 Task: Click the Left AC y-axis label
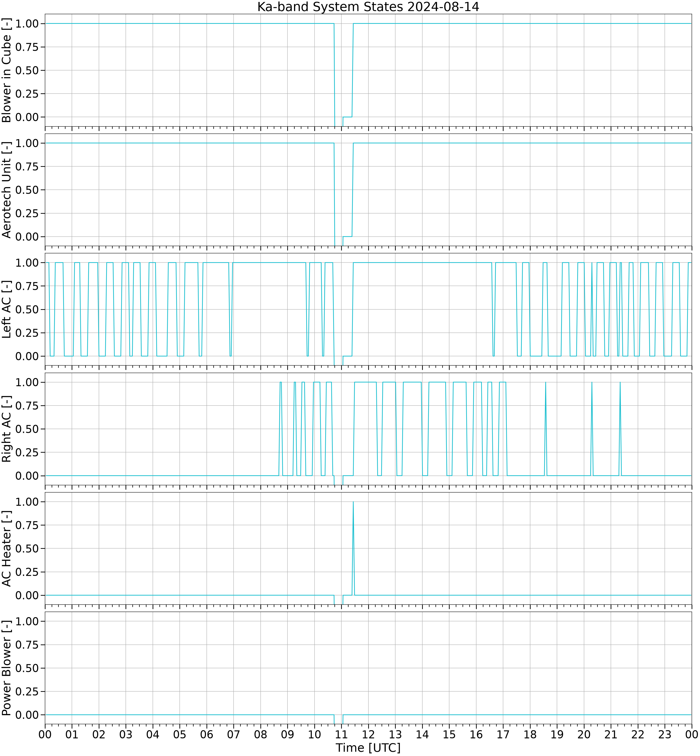(x=7, y=309)
